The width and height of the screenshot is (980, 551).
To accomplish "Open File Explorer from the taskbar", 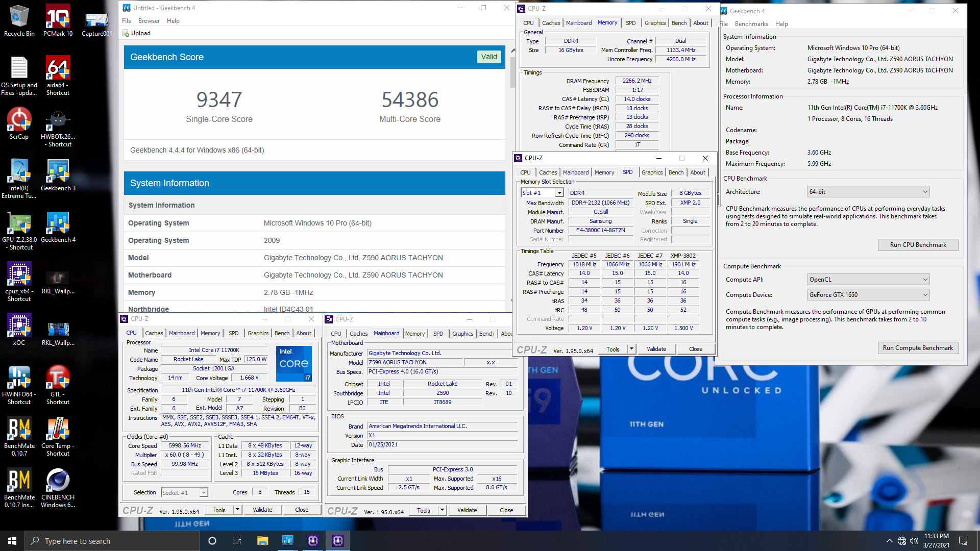I will (x=262, y=541).
